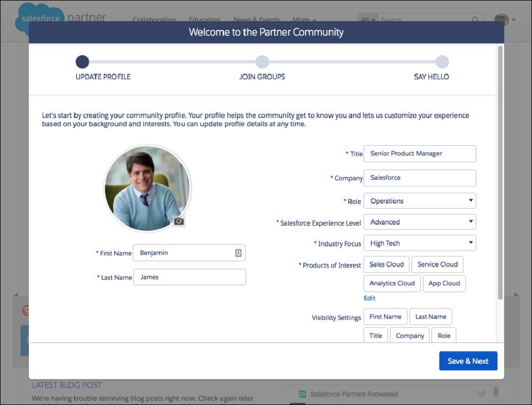Toggle Service Cloud product of interest
532x405 pixels.
(437, 265)
